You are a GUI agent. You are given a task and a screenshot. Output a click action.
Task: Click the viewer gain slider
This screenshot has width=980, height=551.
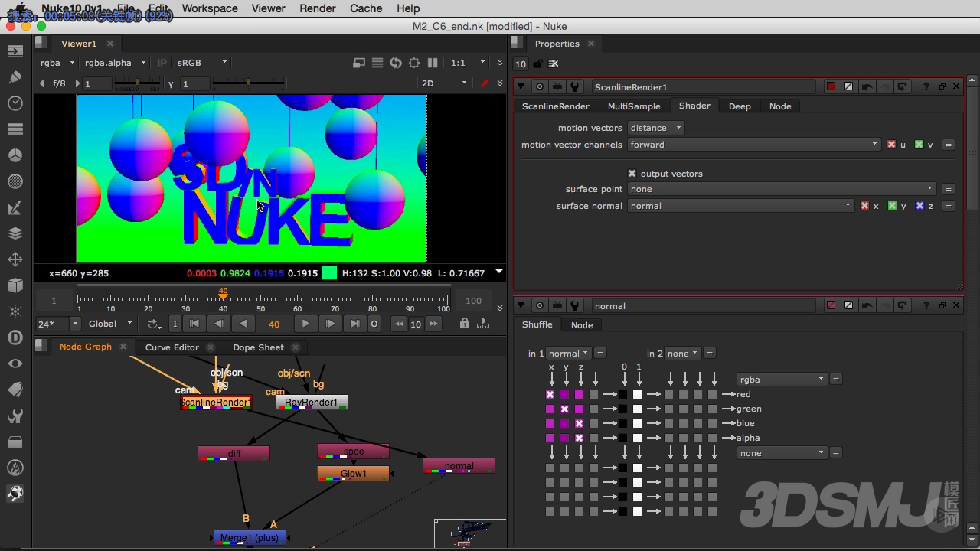tap(136, 83)
